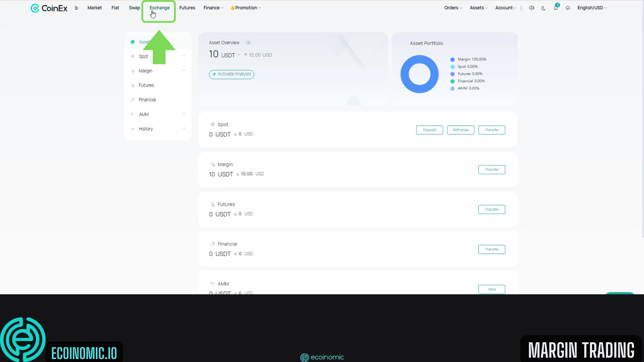Toggle asset overview visibility eye icon
The width and height of the screenshot is (644, 362).
click(x=248, y=43)
